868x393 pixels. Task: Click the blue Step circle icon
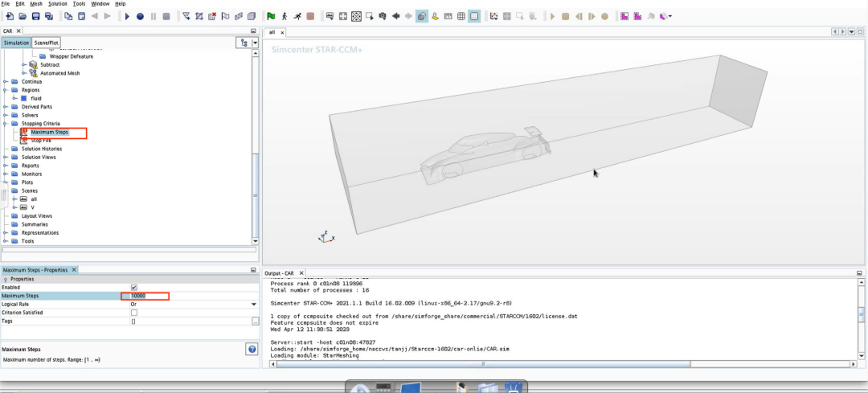(140, 17)
